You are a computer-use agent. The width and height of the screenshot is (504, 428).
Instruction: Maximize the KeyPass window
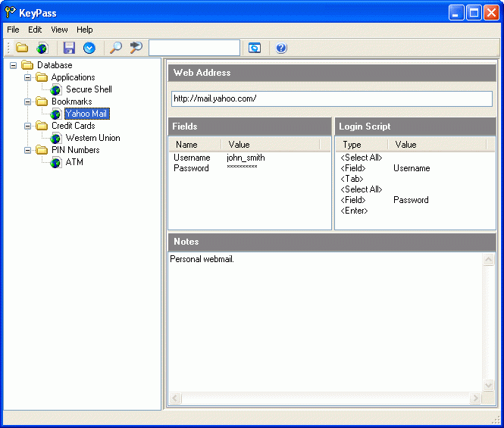474,13
